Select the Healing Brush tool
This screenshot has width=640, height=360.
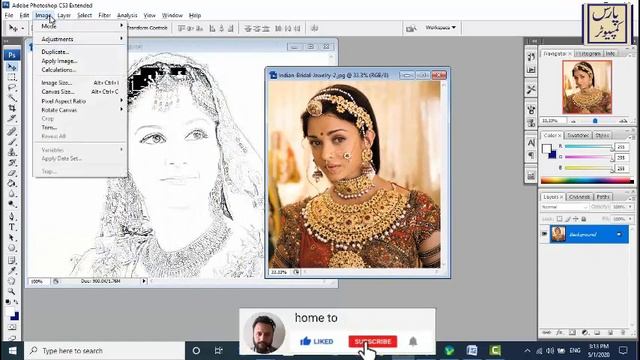pyautogui.click(x=12, y=131)
